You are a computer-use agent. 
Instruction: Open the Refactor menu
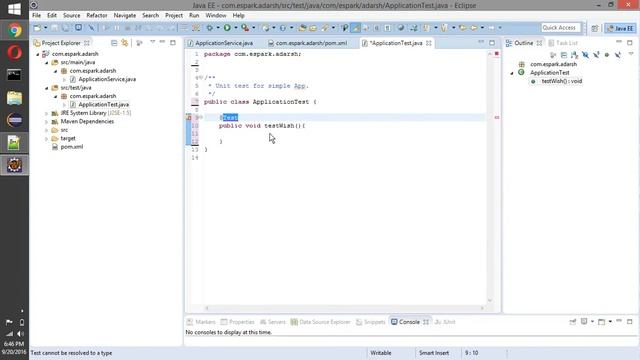click(x=97, y=15)
